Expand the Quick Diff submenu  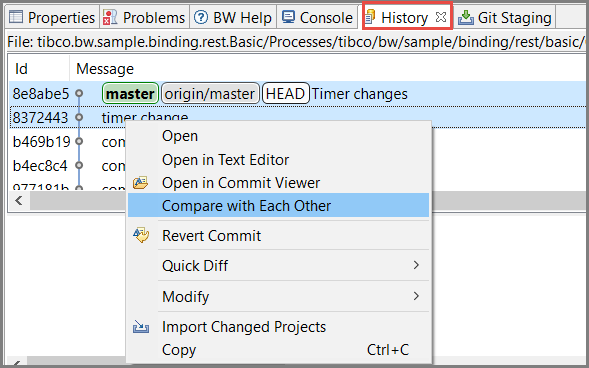point(278,266)
